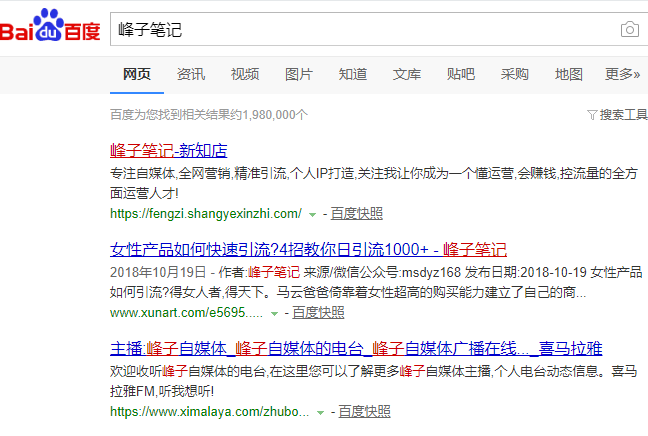
Task: Open result 女性产品如何快速引流 article
Action: (308, 250)
